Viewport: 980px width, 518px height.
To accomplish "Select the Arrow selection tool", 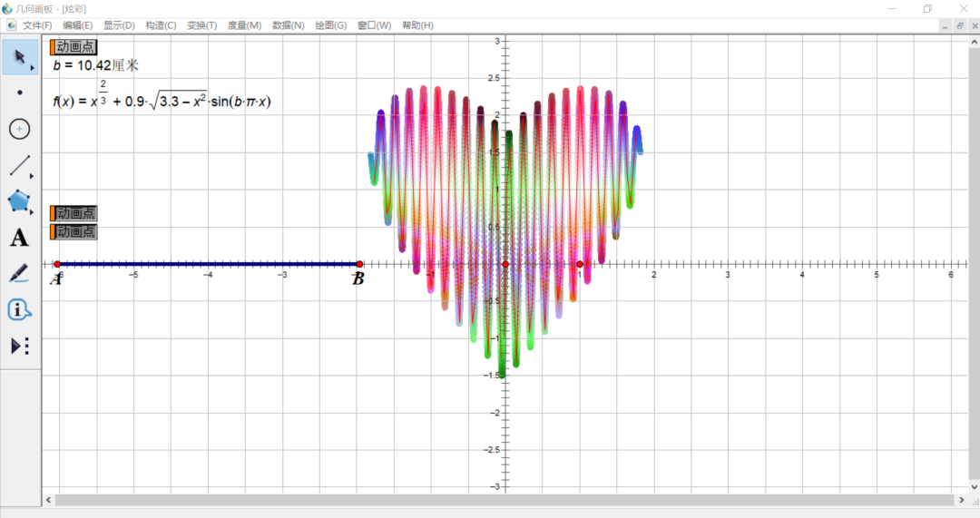I will coord(19,57).
